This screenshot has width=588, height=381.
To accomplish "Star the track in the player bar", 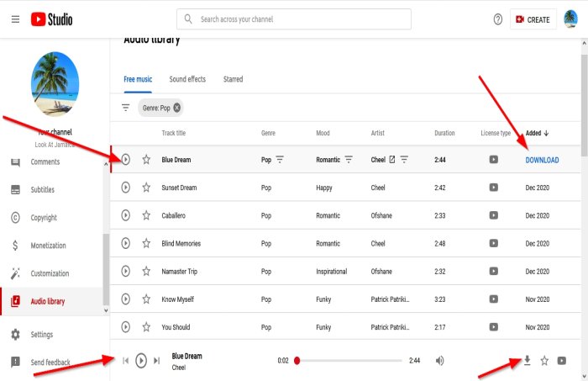I will (x=544, y=361).
